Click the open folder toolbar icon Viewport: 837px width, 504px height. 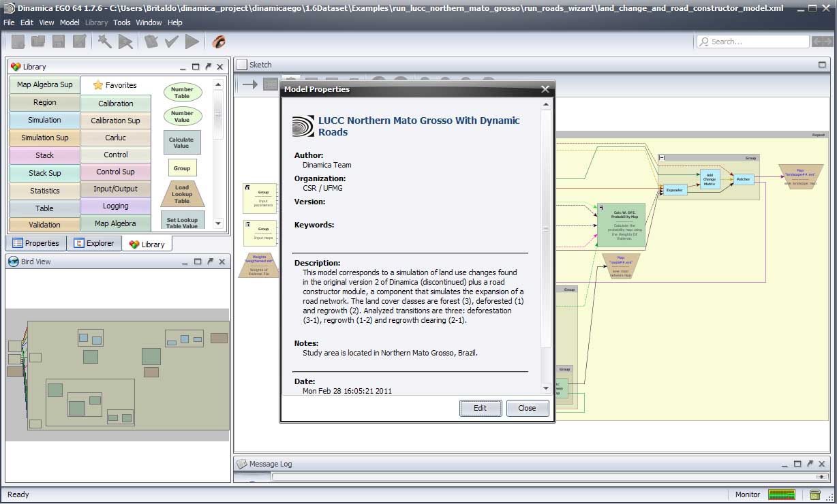point(38,42)
